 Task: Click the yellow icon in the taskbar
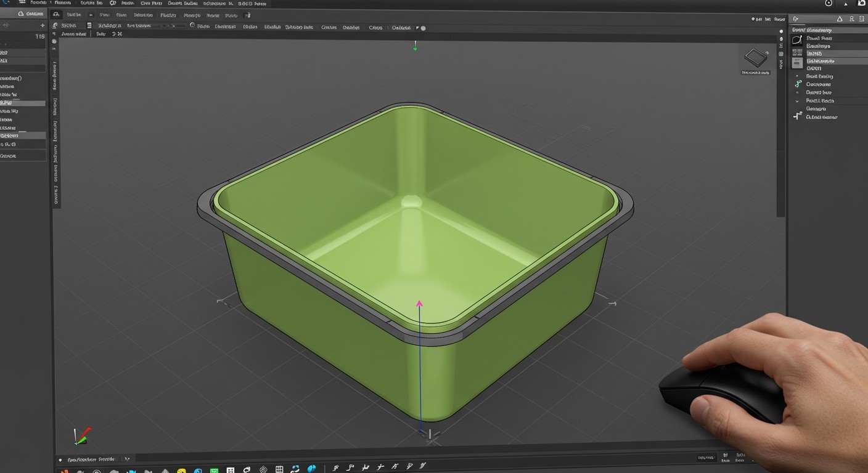click(181, 472)
